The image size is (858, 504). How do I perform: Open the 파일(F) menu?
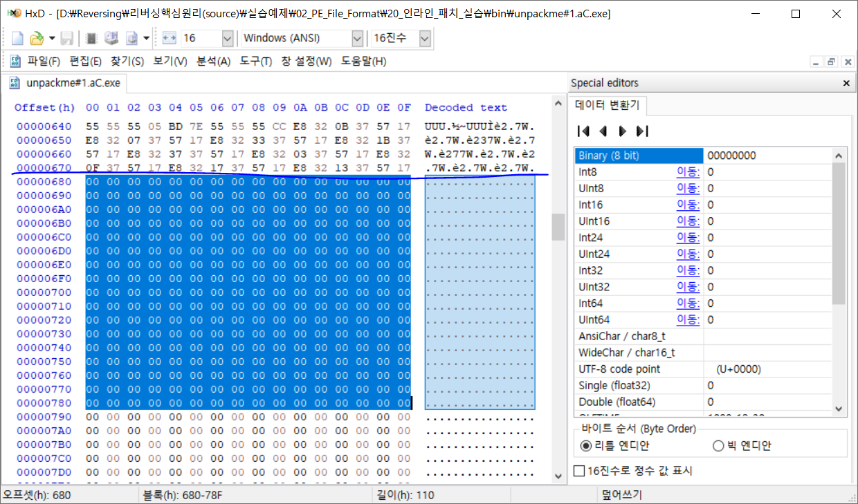[x=44, y=61]
